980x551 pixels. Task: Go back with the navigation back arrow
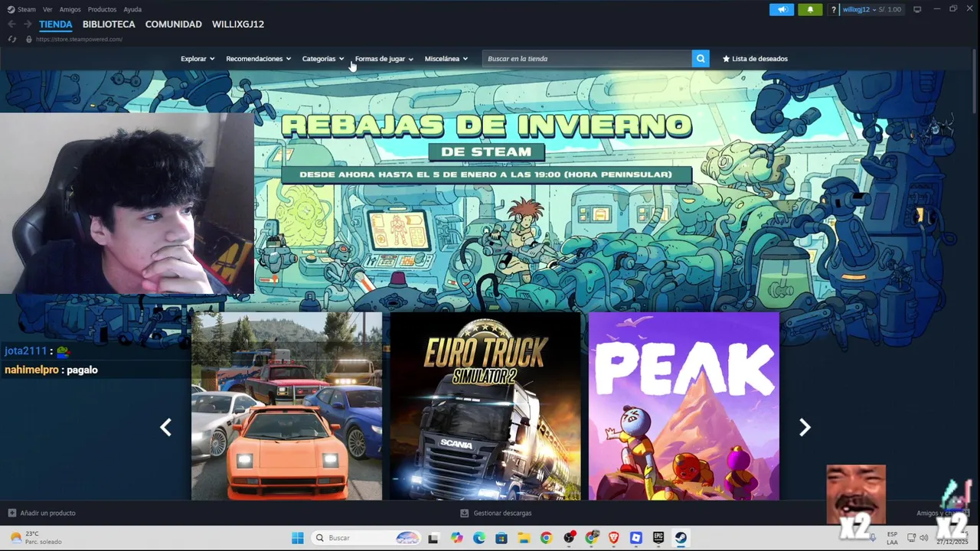11,24
